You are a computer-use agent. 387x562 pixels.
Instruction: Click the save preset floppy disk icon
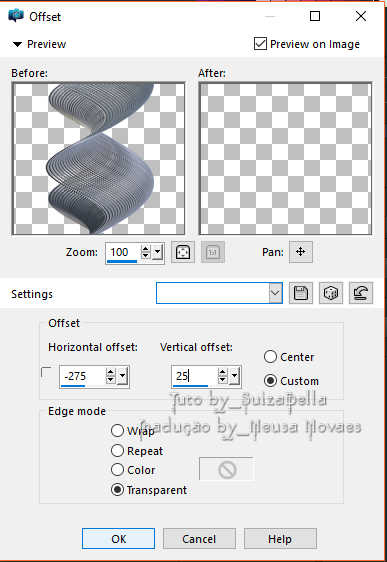click(301, 293)
